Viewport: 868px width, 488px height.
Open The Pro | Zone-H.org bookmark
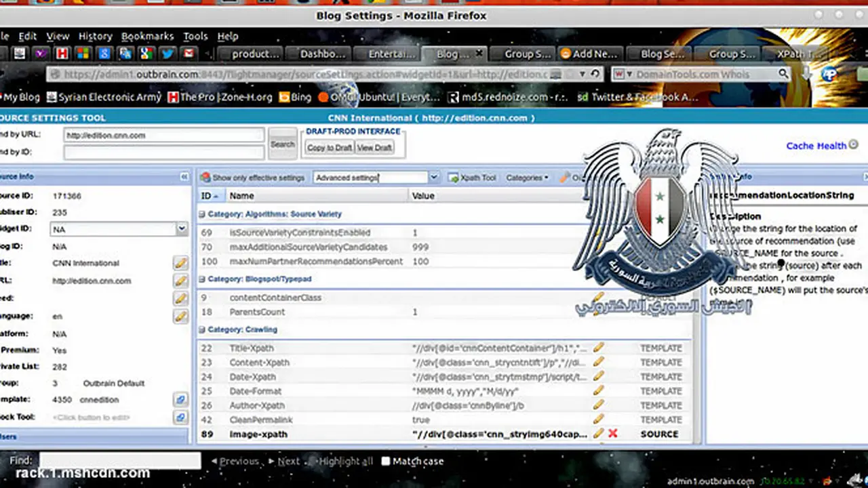(220, 97)
